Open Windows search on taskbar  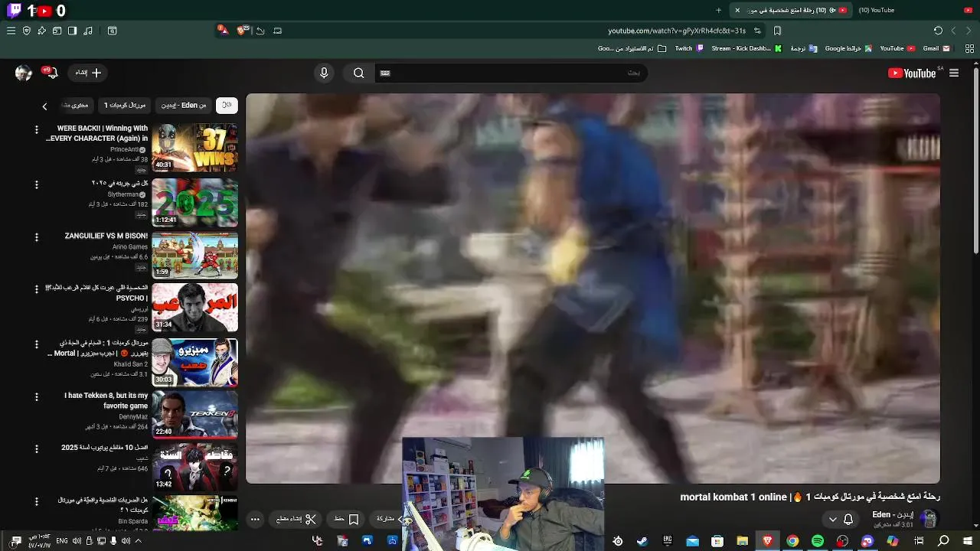click(943, 541)
